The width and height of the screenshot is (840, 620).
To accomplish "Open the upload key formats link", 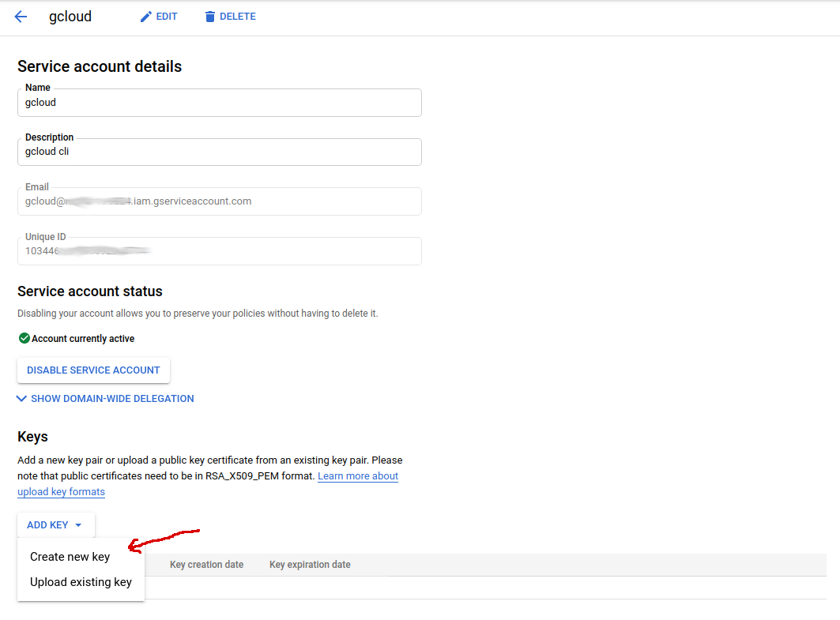I will (x=61, y=491).
